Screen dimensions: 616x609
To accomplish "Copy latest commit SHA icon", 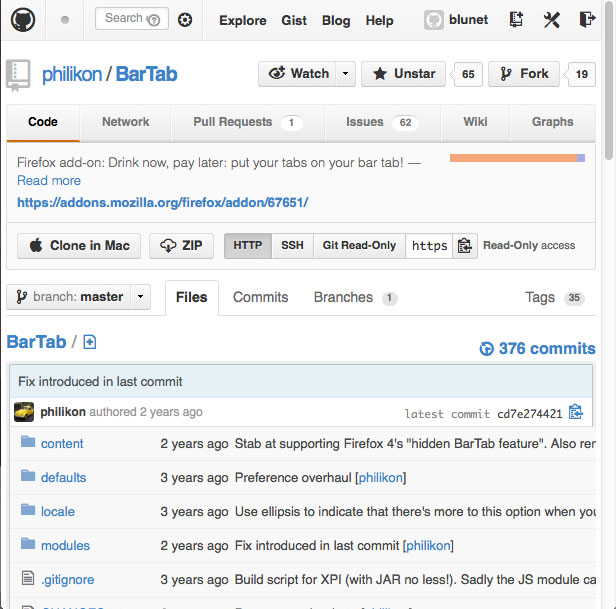I will [576, 412].
